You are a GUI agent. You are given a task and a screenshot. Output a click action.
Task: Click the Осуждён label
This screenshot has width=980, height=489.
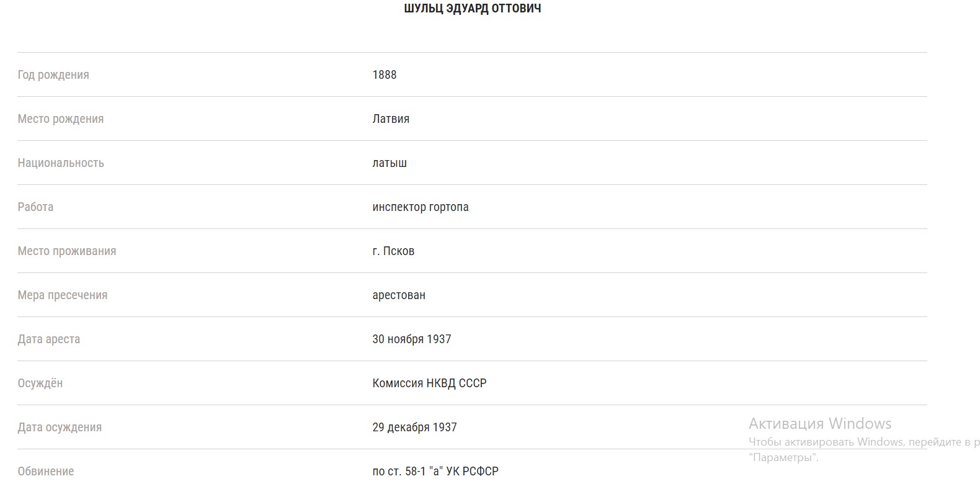tap(40, 384)
